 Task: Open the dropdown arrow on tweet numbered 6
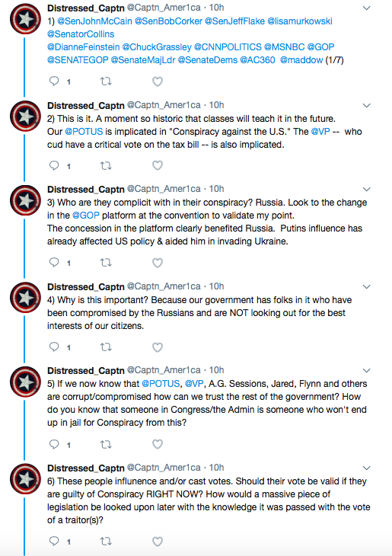pos(367,468)
